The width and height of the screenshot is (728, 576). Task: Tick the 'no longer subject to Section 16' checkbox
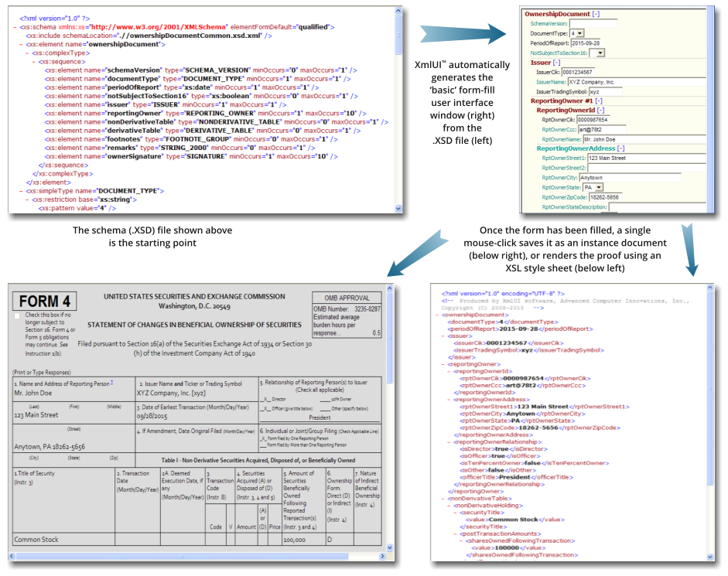click(x=17, y=316)
